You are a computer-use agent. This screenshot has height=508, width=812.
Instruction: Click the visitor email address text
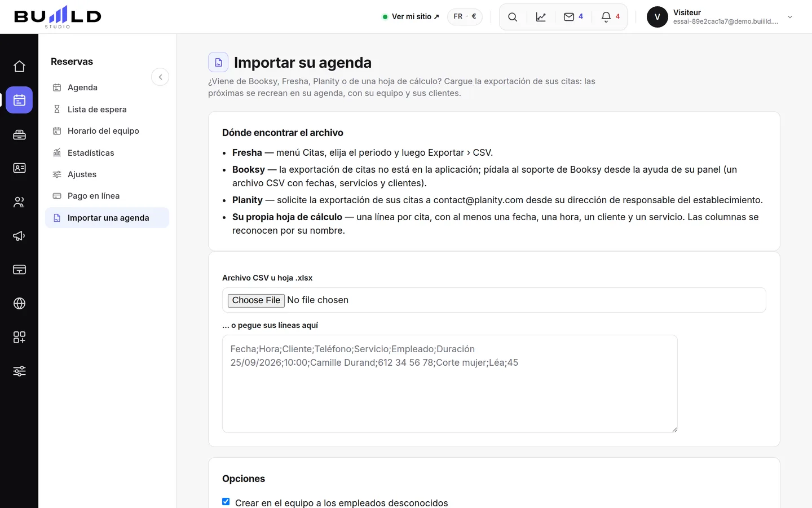pos(726,21)
